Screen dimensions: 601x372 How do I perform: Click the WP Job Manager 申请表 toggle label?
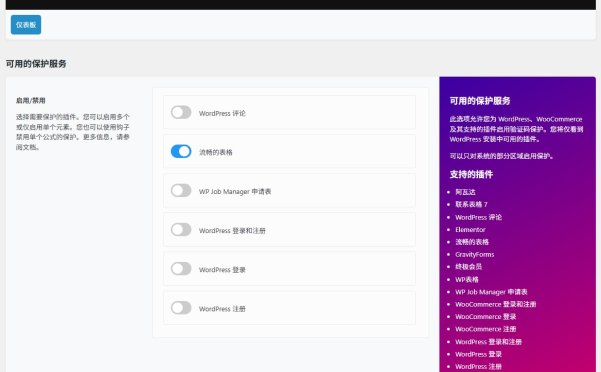pos(235,192)
